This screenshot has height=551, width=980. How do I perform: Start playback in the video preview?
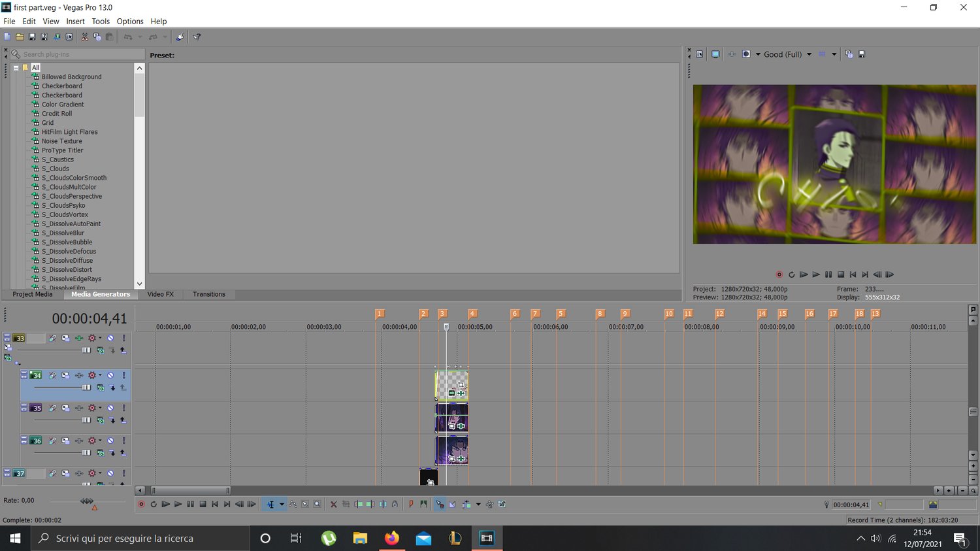pos(816,275)
